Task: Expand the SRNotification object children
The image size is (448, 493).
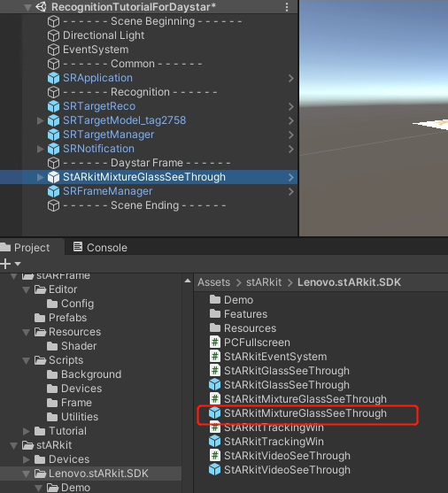Action: click(x=40, y=149)
